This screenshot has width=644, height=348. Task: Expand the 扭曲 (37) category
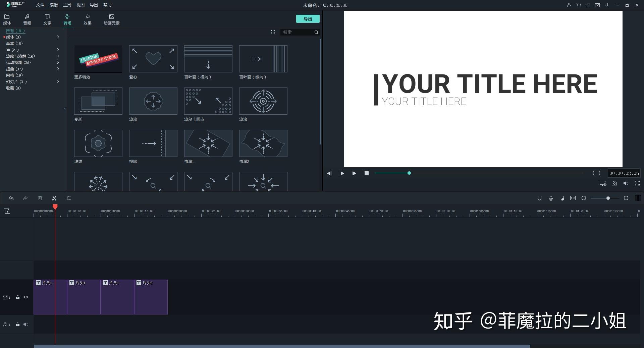58,69
